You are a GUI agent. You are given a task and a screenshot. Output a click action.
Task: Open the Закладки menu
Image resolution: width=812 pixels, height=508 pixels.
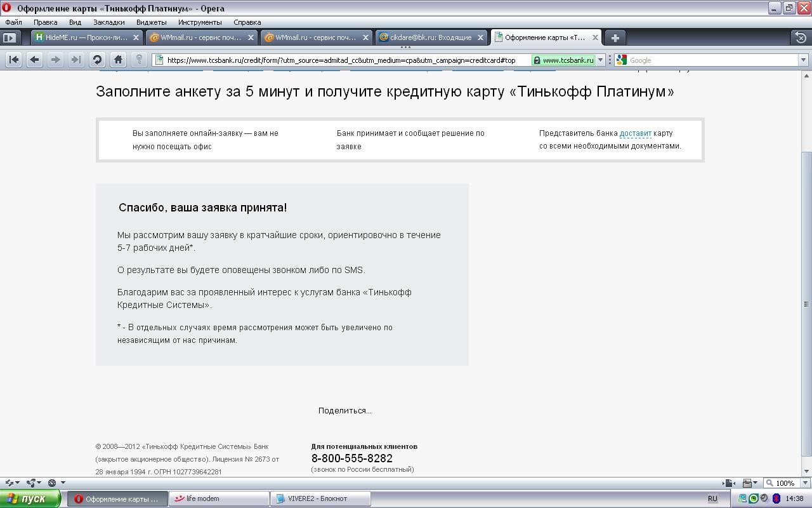pyautogui.click(x=108, y=22)
